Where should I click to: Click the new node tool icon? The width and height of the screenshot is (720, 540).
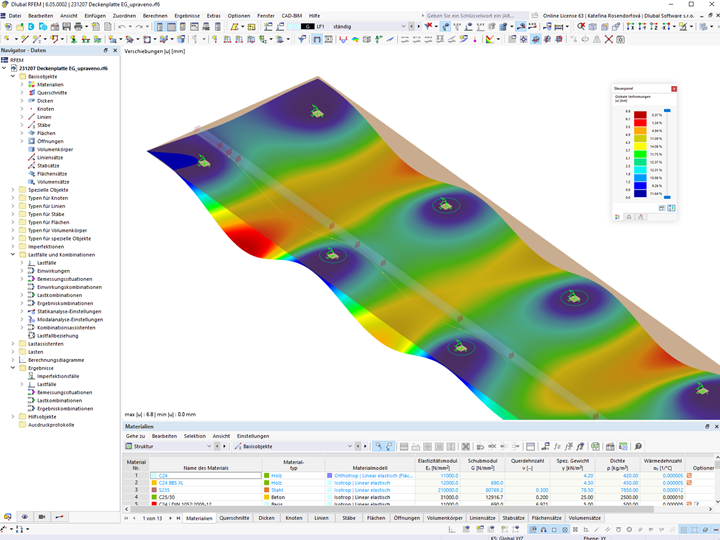point(8,39)
